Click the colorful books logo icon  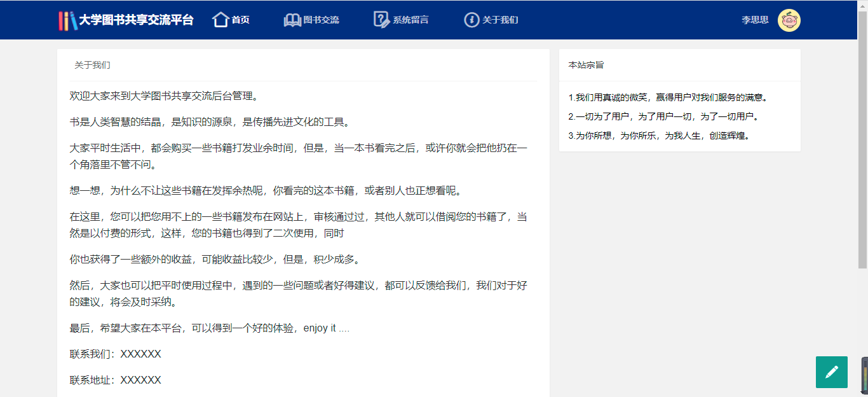pyautogui.click(x=67, y=20)
